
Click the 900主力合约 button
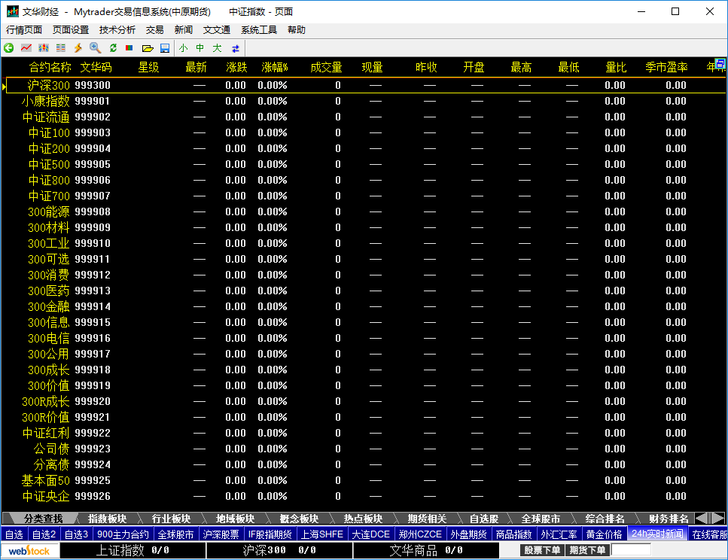pyautogui.click(x=123, y=534)
